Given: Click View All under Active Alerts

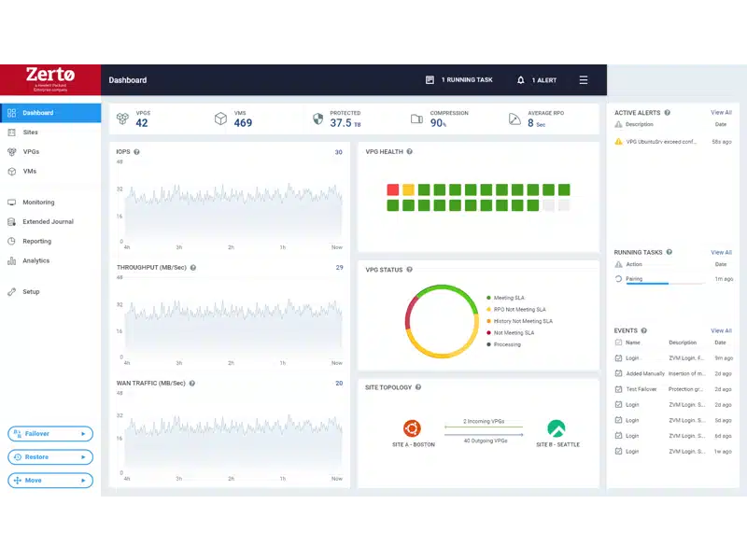Looking at the screenshot, I should (721, 112).
